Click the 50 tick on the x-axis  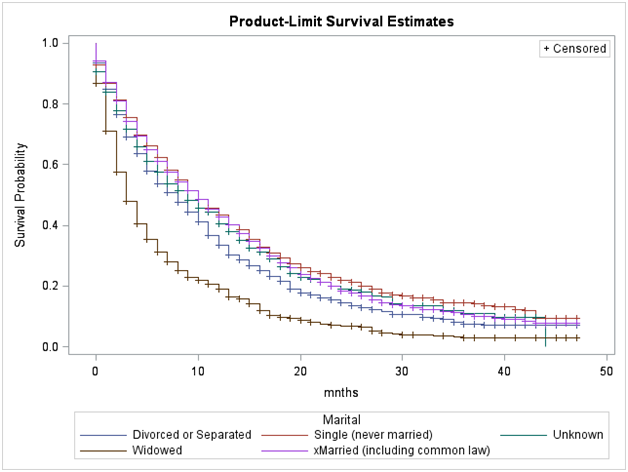click(x=607, y=372)
